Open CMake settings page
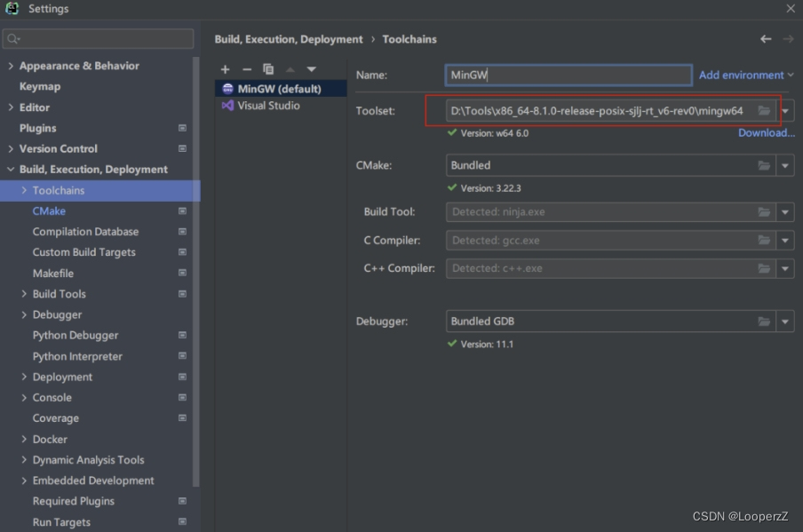Screen dimensions: 803x532 (49, 211)
